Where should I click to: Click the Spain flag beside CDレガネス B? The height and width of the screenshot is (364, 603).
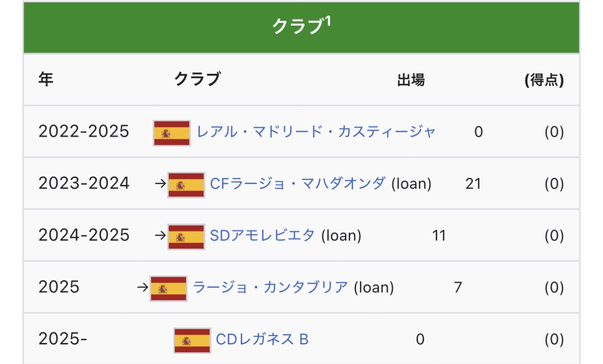[192, 340]
